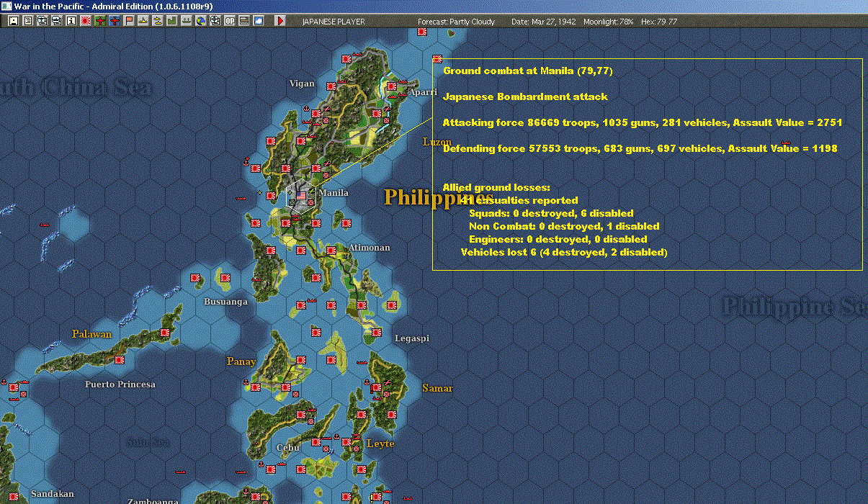
Task: Click the crosshair target toolbar icon
Action: [215, 21]
